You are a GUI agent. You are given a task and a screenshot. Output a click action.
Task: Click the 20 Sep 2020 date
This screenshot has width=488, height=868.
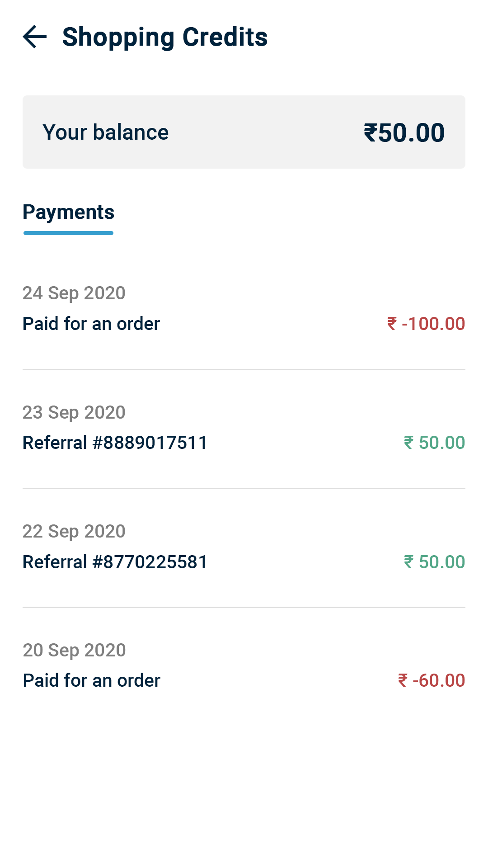(x=74, y=650)
